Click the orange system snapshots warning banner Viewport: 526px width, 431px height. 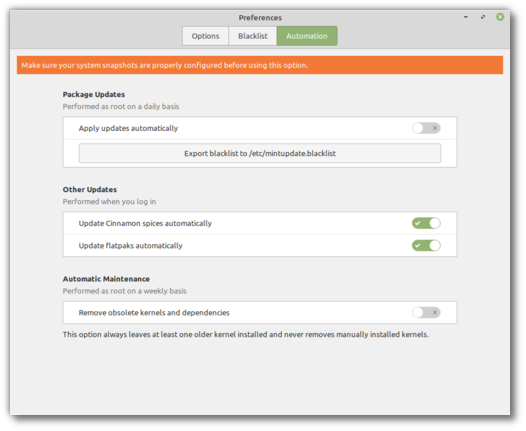click(260, 65)
